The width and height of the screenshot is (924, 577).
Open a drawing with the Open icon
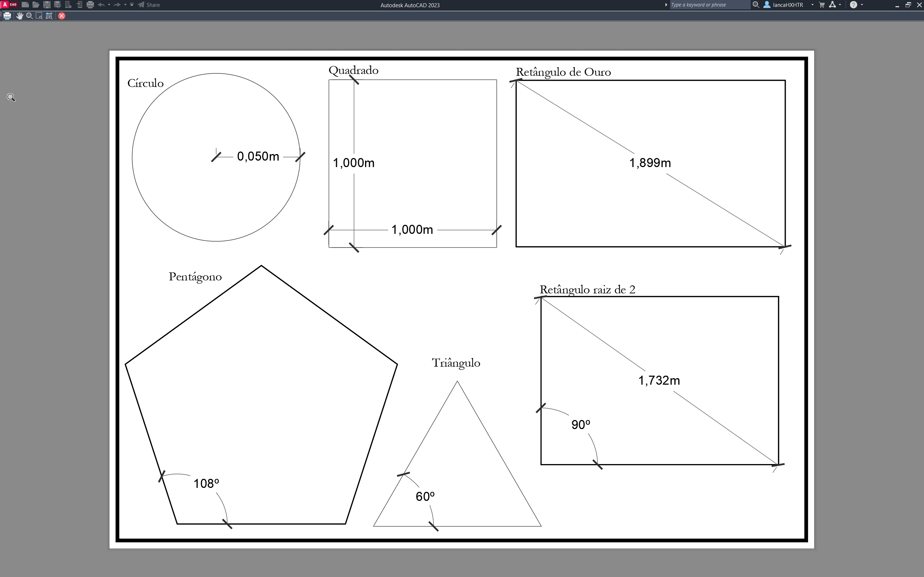pos(35,5)
